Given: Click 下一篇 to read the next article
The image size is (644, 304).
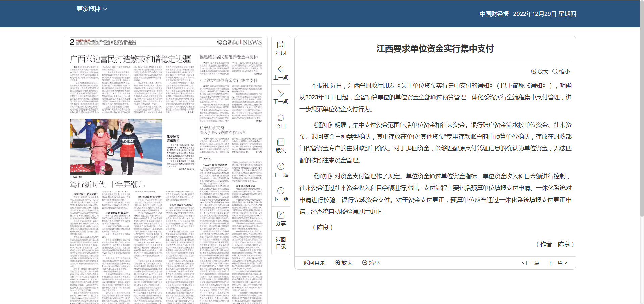Looking at the screenshot, I should click(x=557, y=263).
